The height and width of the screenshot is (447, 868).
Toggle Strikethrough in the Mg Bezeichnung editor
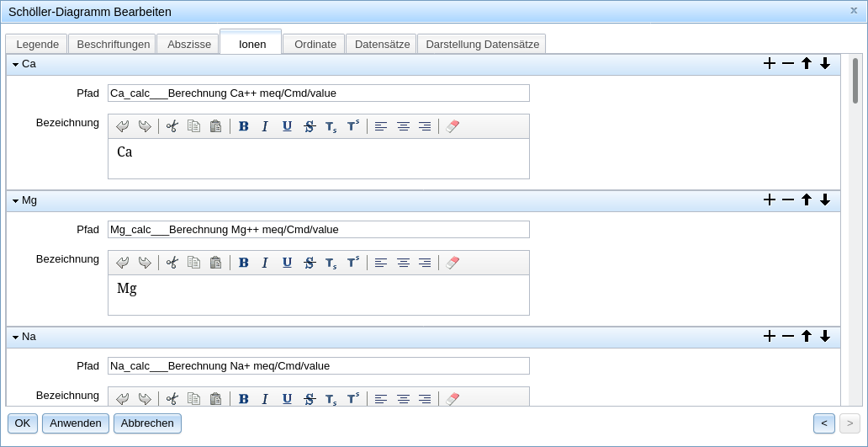(x=310, y=263)
